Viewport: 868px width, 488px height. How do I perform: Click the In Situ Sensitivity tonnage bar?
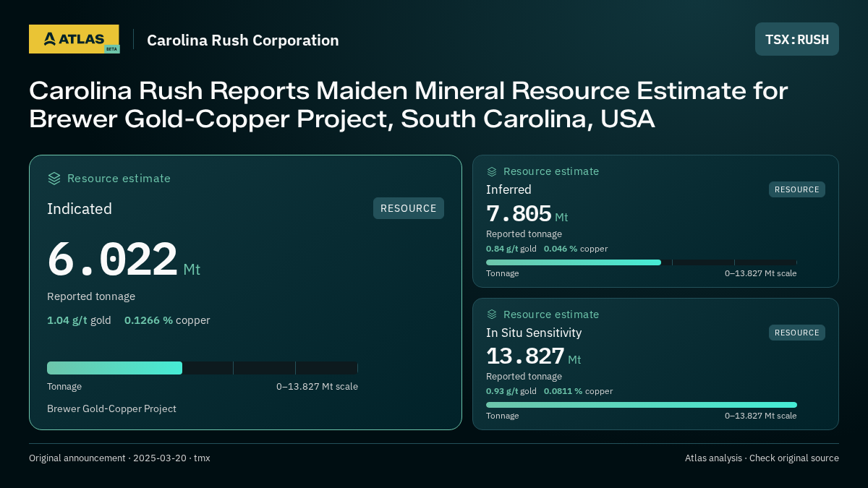coord(642,405)
